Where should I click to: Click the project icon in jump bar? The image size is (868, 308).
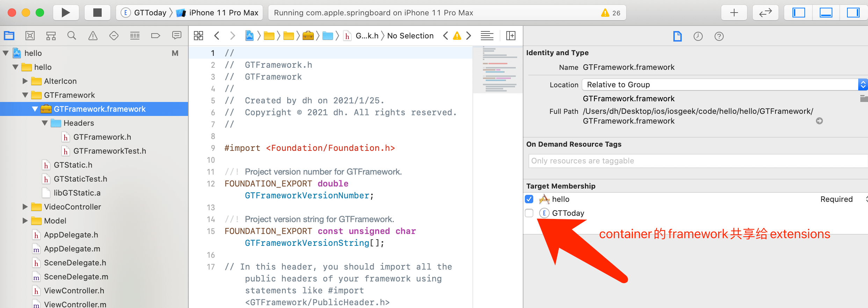(x=249, y=36)
